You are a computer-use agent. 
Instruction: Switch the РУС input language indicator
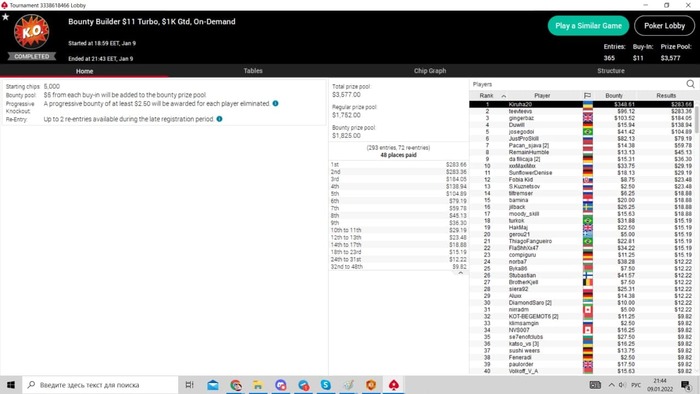pyautogui.click(x=636, y=385)
